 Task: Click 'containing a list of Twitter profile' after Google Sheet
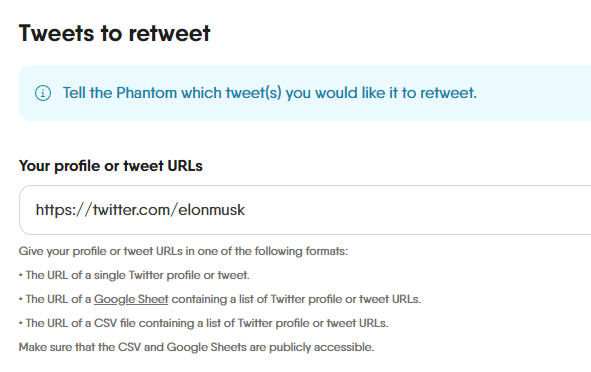pos(296,299)
